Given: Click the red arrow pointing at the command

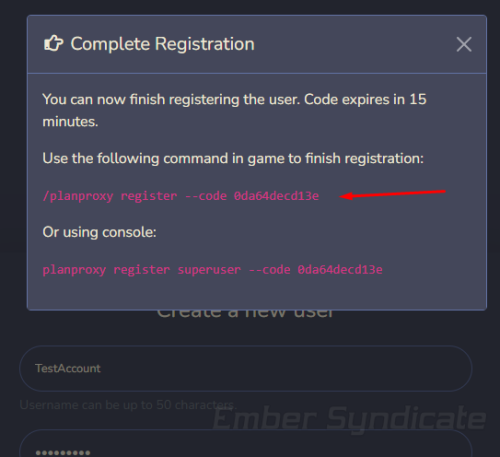Looking at the screenshot, I should point(392,194).
